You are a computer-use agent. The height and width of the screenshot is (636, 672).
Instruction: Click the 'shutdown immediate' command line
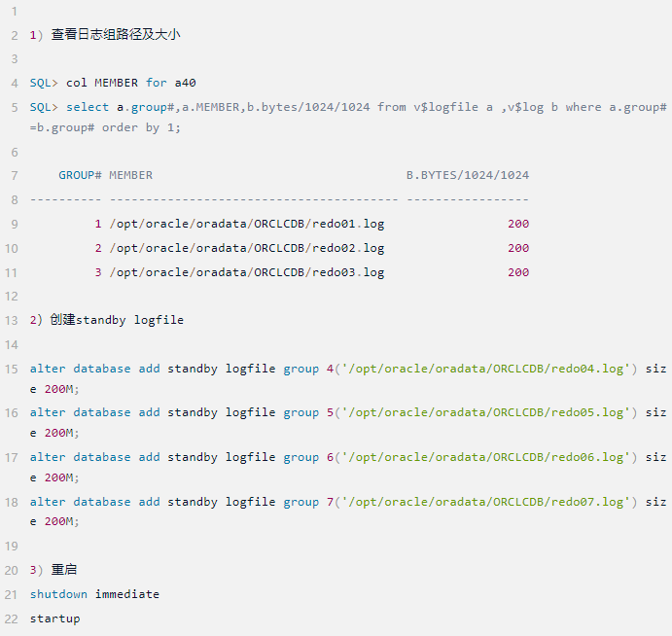[x=94, y=594]
